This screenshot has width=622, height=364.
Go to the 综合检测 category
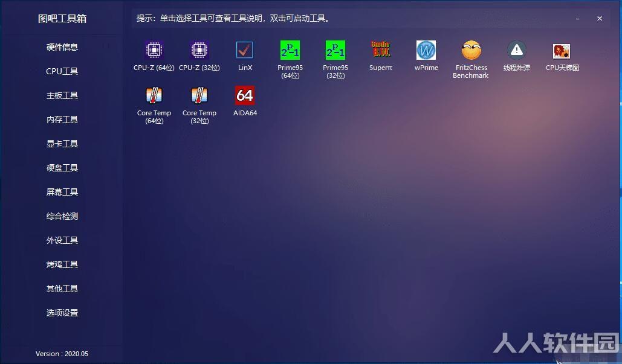62,216
